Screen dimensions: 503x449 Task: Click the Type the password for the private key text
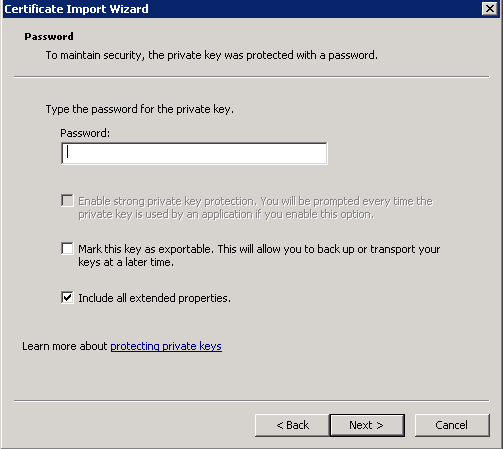tap(140, 109)
